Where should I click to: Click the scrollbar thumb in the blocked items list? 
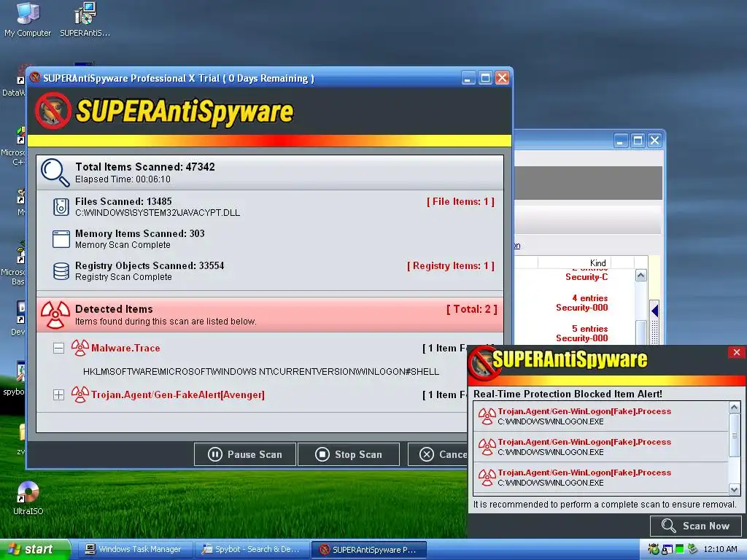tap(734, 435)
